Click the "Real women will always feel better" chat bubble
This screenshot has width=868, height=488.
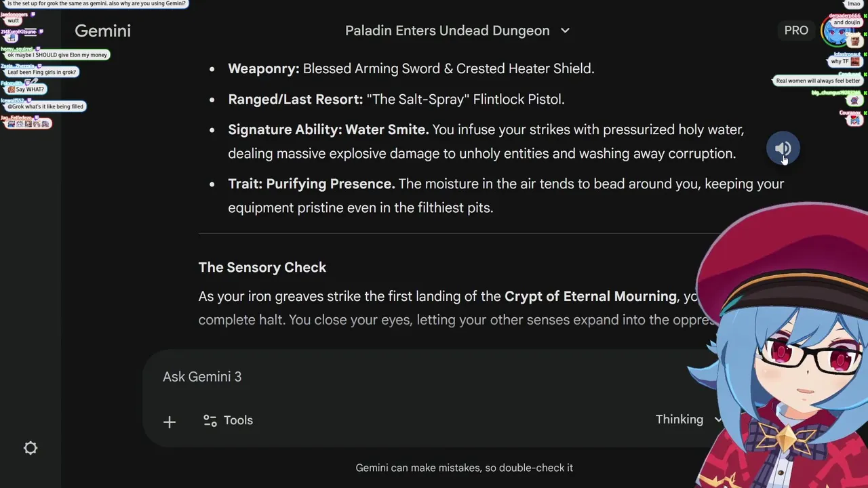[818, 81]
